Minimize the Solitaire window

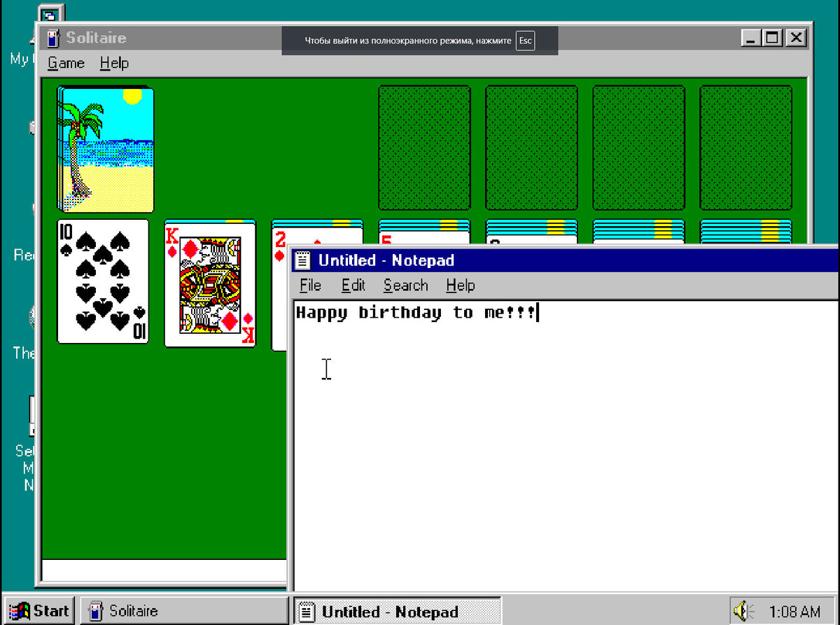(x=752, y=38)
